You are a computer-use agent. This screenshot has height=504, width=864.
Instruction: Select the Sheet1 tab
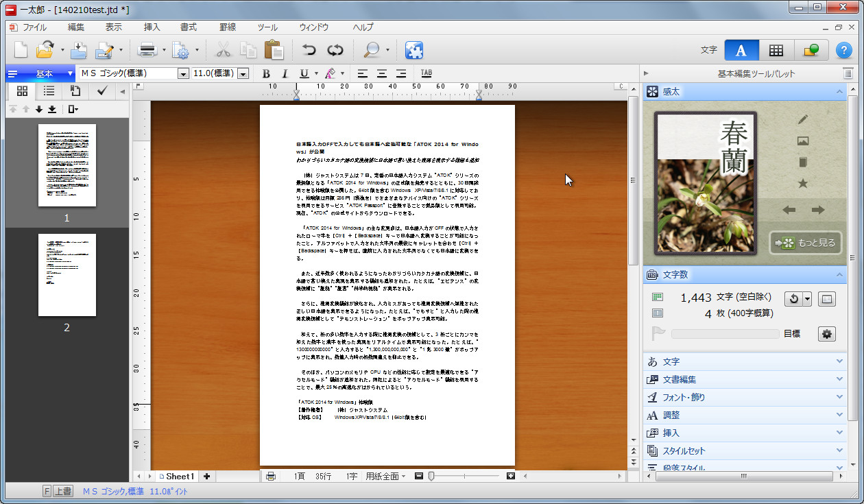click(x=176, y=476)
